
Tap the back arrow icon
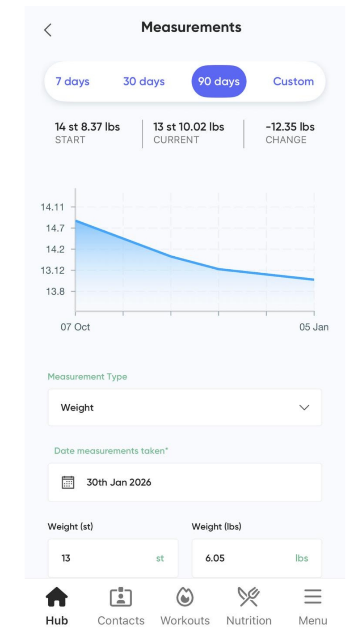[48, 30]
